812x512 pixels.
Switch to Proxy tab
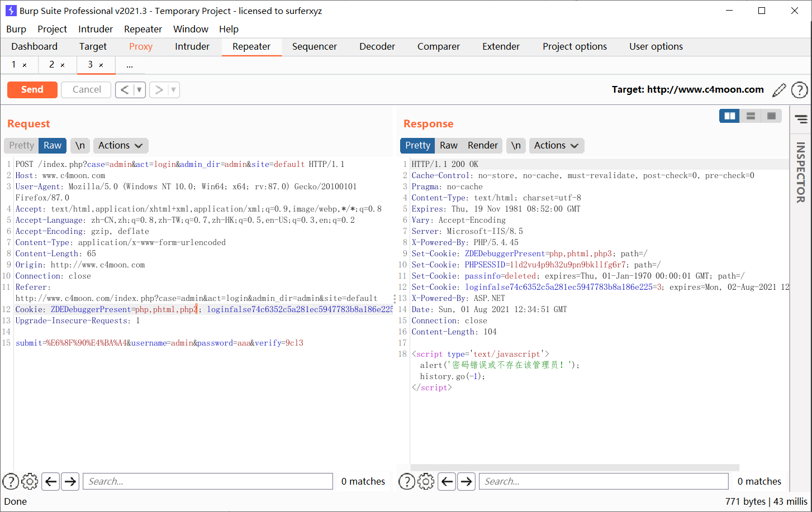pos(141,47)
